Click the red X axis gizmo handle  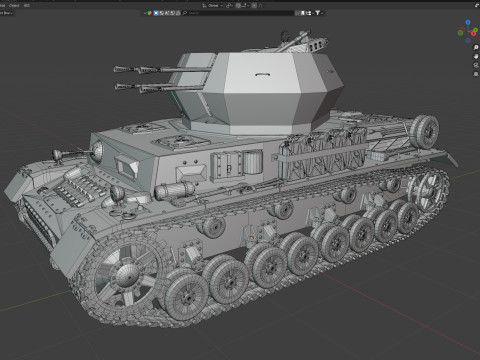click(x=473, y=33)
